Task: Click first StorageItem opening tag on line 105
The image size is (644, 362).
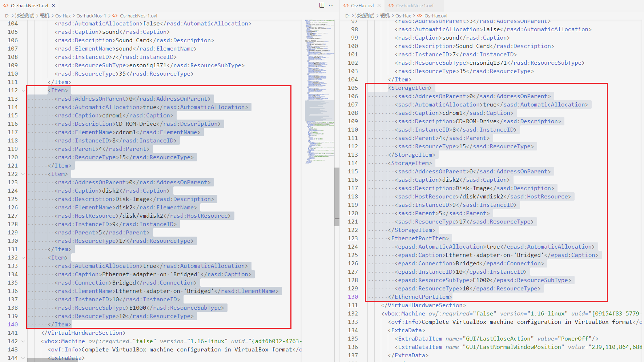Action: tap(410, 88)
